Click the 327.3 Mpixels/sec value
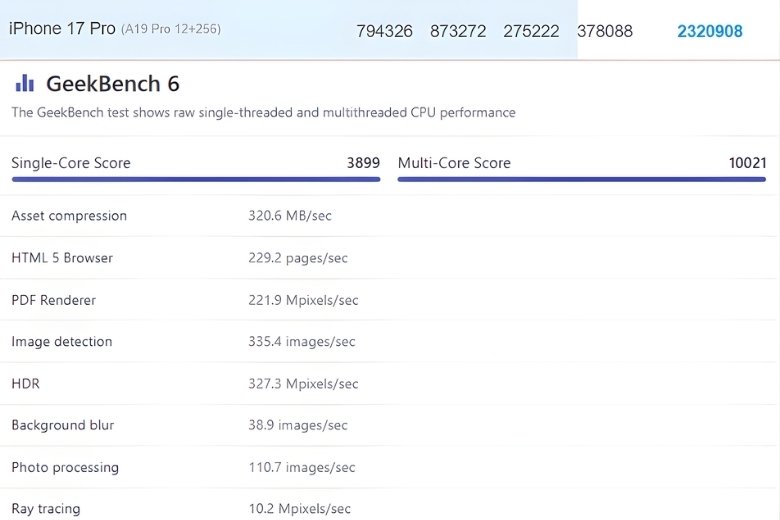This screenshot has height=520, width=780. [x=303, y=384]
